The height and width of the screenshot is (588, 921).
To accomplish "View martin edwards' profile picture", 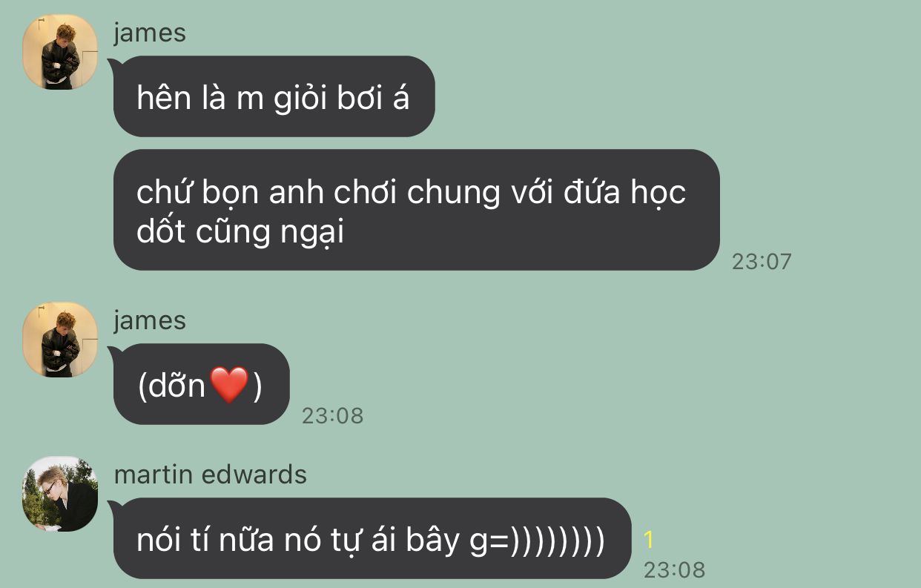I will tap(60, 494).
